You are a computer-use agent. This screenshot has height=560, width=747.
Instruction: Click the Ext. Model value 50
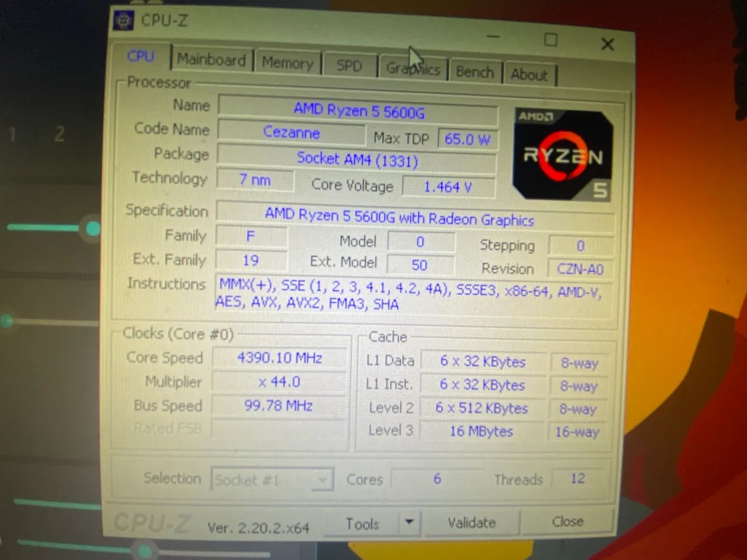[420, 265]
